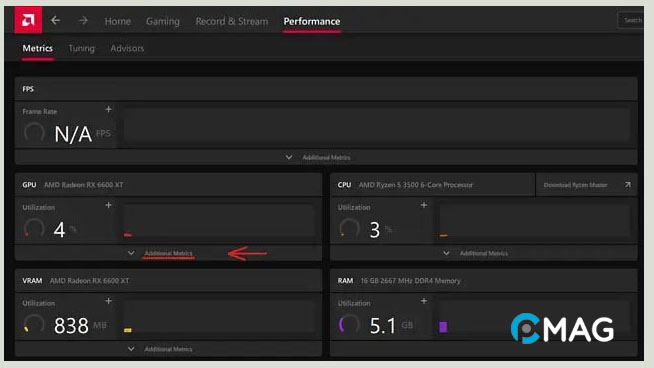Viewport: 654px width, 368px height.
Task: Click the VRAM value 838
Action: [x=71, y=325]
